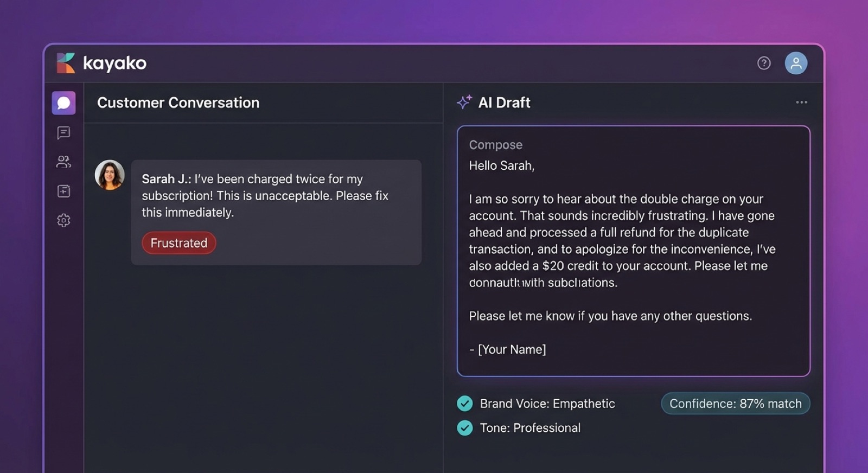Expand the user account avatar menu
Image resolution: width=868 pixels, height=473 pixels.
tap(796, 63)
